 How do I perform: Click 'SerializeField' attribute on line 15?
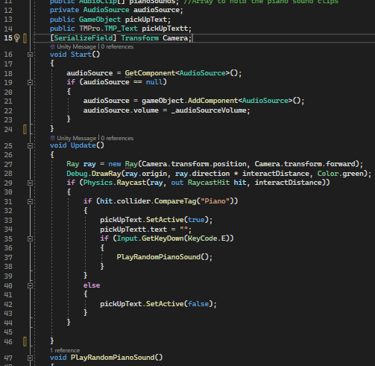[83, 38]
